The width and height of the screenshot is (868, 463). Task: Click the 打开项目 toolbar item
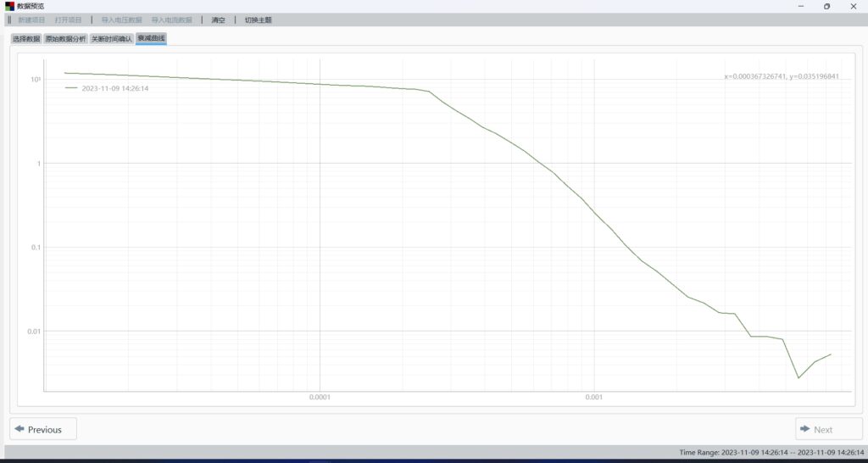pyautogui.click(x=69, y=20)
